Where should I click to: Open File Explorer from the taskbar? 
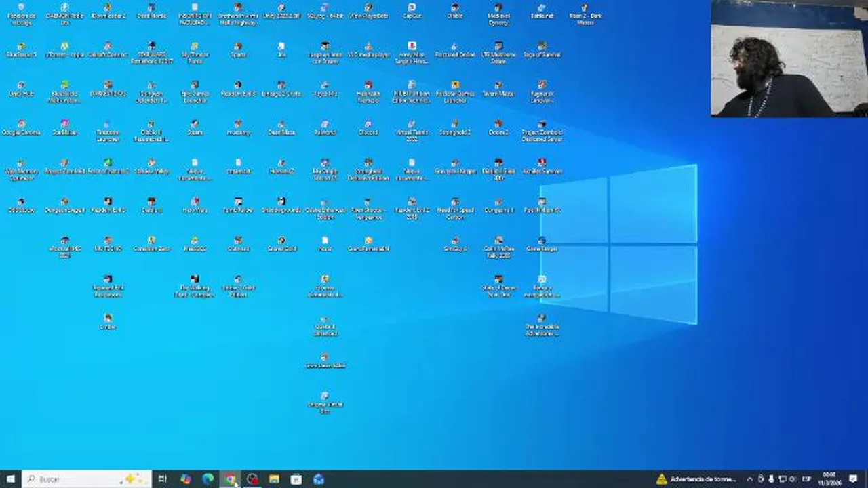(x=274, y=479)
